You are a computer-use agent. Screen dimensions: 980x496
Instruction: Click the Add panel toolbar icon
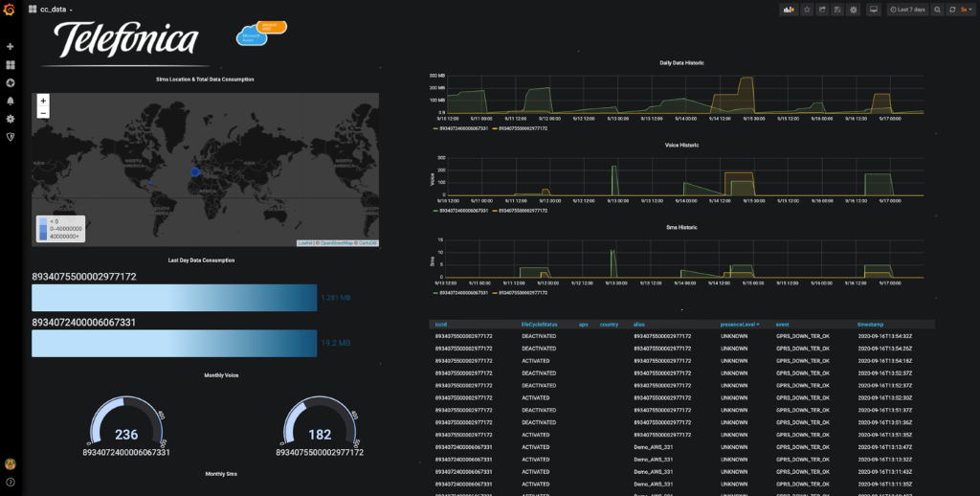click(x=789, y=10)
